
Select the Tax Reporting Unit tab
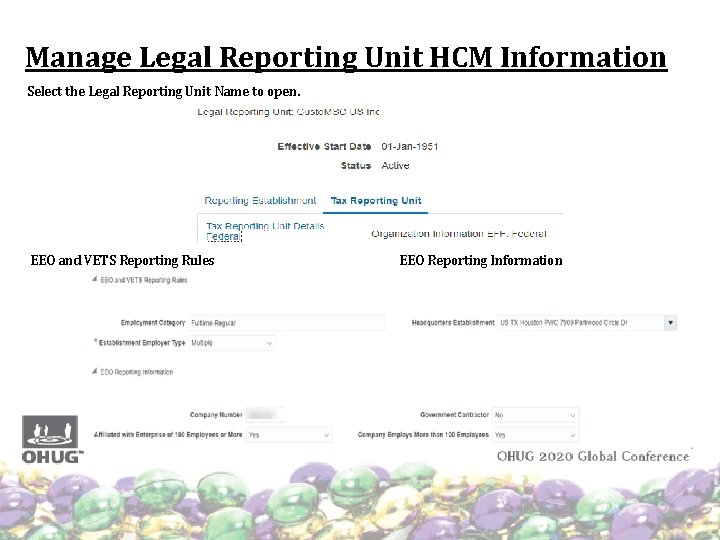[376, 201]
